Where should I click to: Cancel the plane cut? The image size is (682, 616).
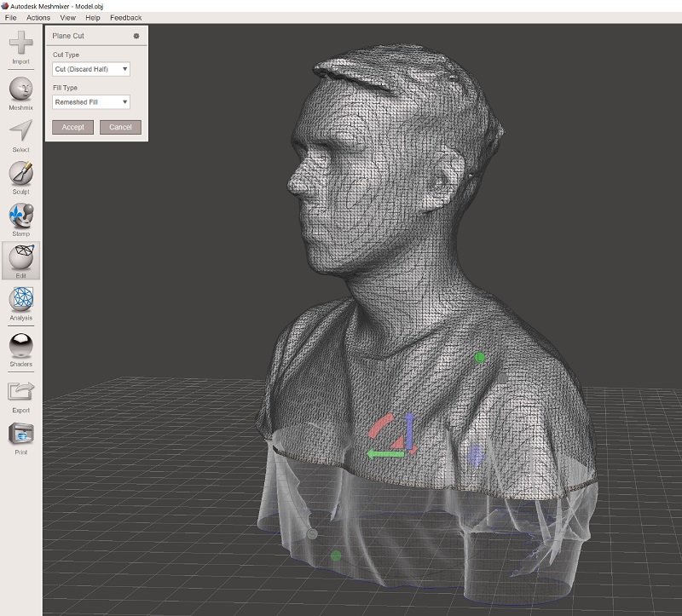(x=120, y=127)
